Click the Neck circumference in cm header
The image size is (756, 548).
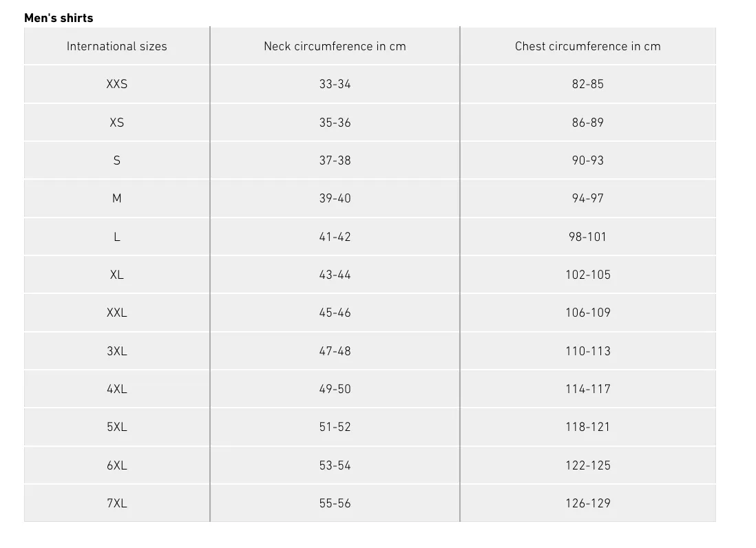335,46
